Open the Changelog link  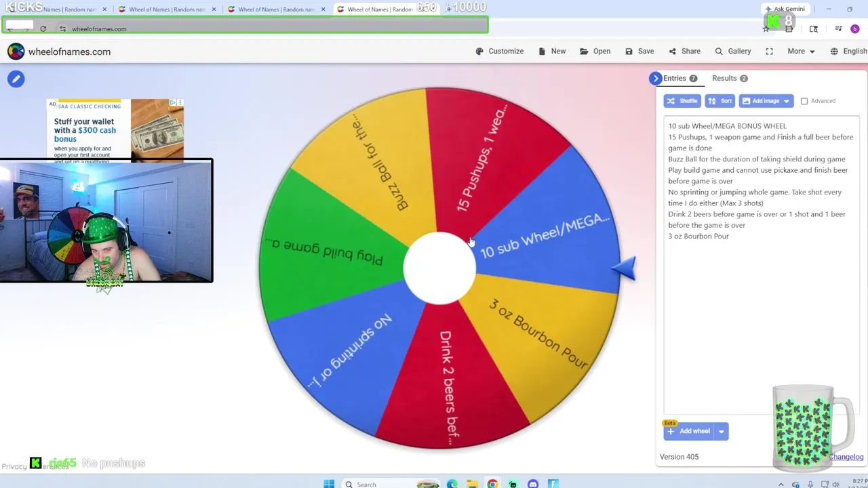[x=846, y=457]
